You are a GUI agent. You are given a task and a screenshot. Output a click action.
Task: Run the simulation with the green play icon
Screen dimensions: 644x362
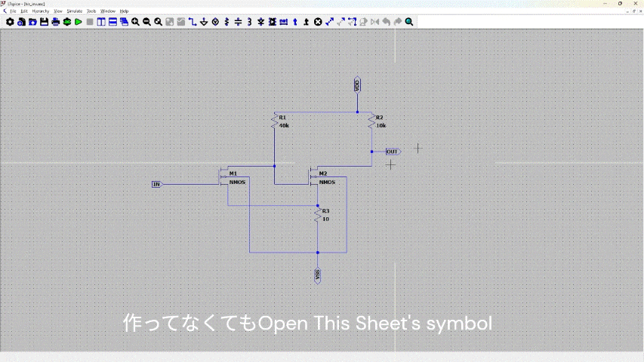[79, 22]
